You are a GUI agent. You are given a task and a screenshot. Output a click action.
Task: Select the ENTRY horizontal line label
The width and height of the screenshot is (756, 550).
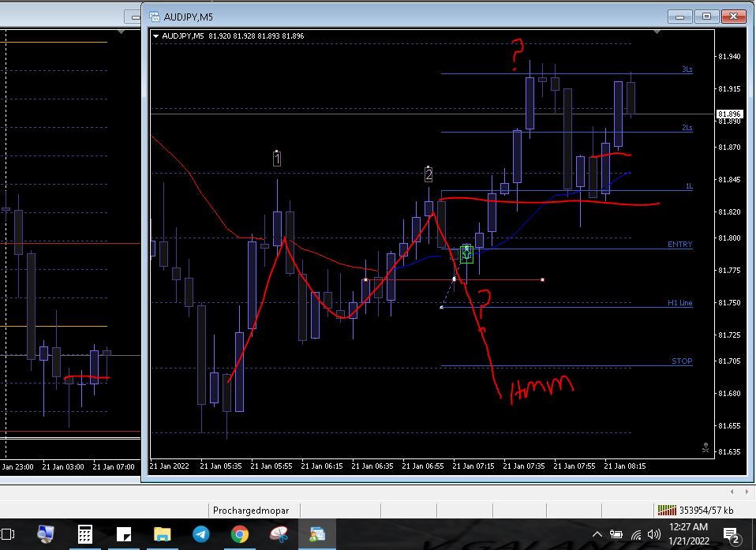coord(679,245)
